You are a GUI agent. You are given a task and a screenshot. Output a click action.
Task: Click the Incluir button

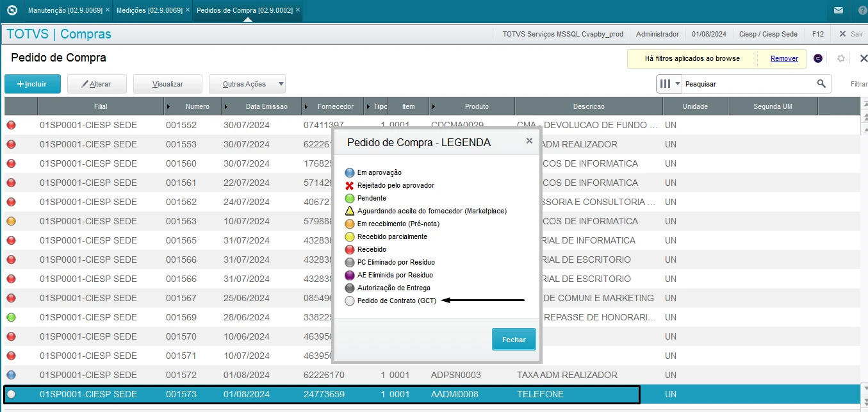pyautogui.click(x=33, y=84)
